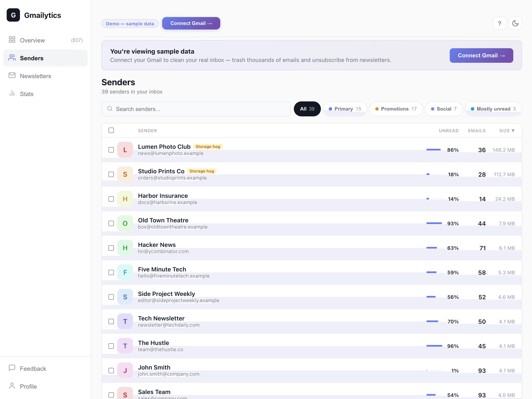Filter by Promotions senders

click(x=396, y=109)
